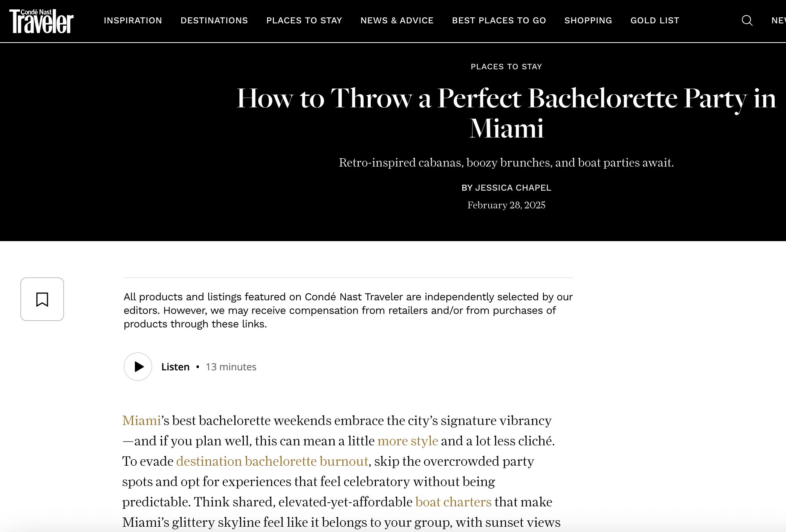Follow the Miami link in the article
This screenshot has height=532, width=786.
tap(142, 420)
